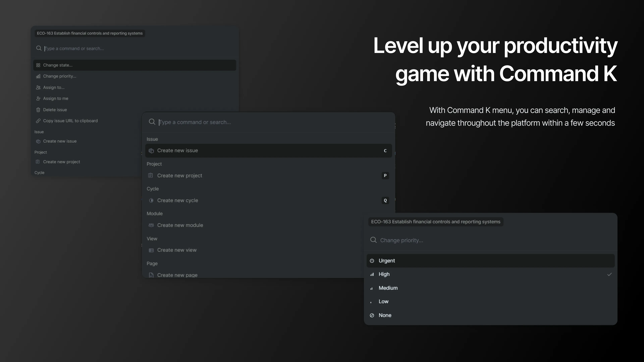The height and width of the screenshot is (362, 644).
Task: Click Create new view under the View section
Action: point(177,250)
